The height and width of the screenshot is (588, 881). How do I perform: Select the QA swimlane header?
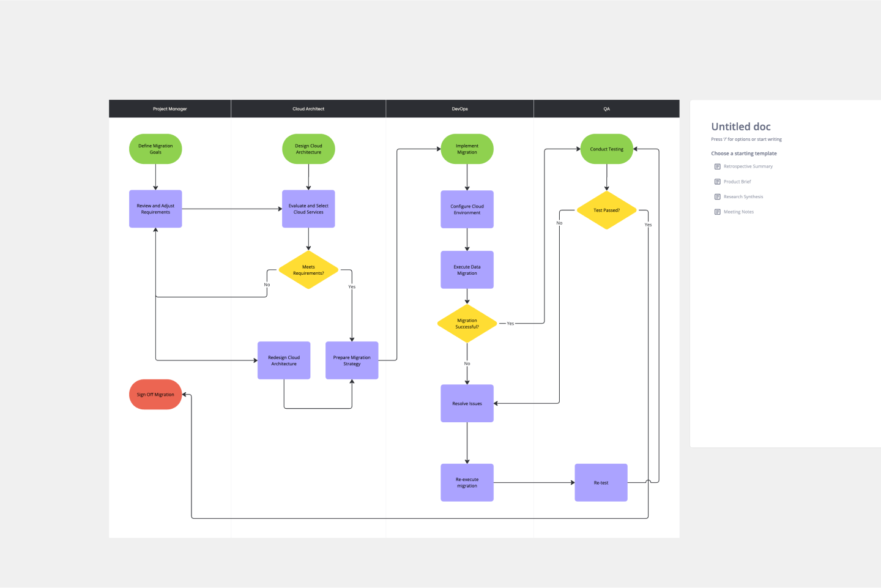pyautogui.click(x=606, y=108)
